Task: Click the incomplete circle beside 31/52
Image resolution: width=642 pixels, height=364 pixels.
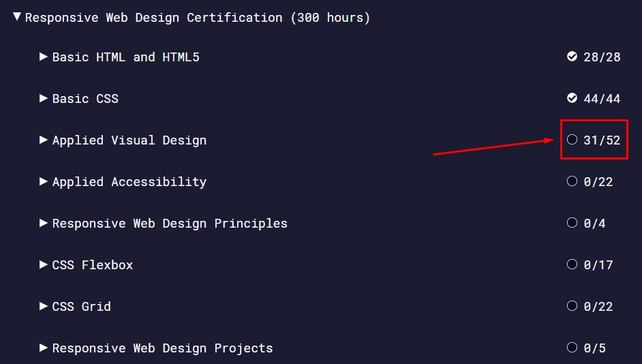Action: tap(572, 139)
